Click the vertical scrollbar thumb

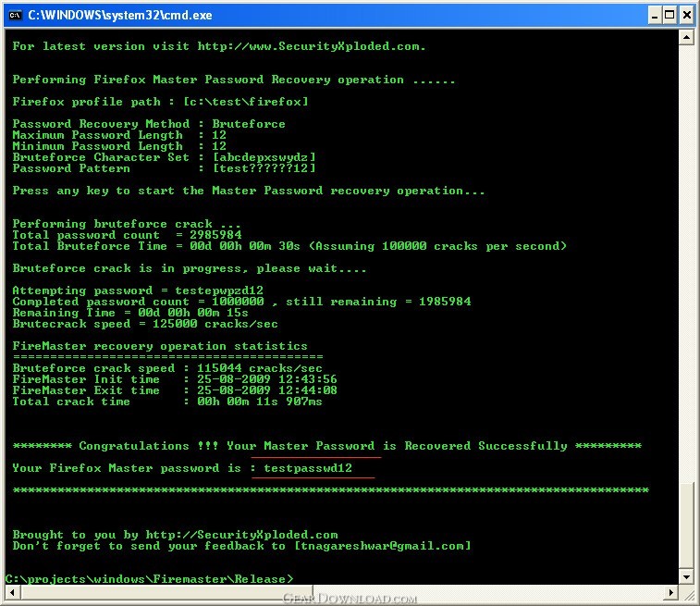[687, 526]
